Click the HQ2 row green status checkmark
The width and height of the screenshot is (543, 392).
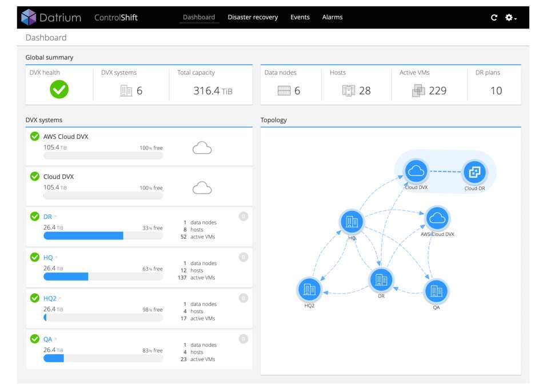click(x=35, y=298)
